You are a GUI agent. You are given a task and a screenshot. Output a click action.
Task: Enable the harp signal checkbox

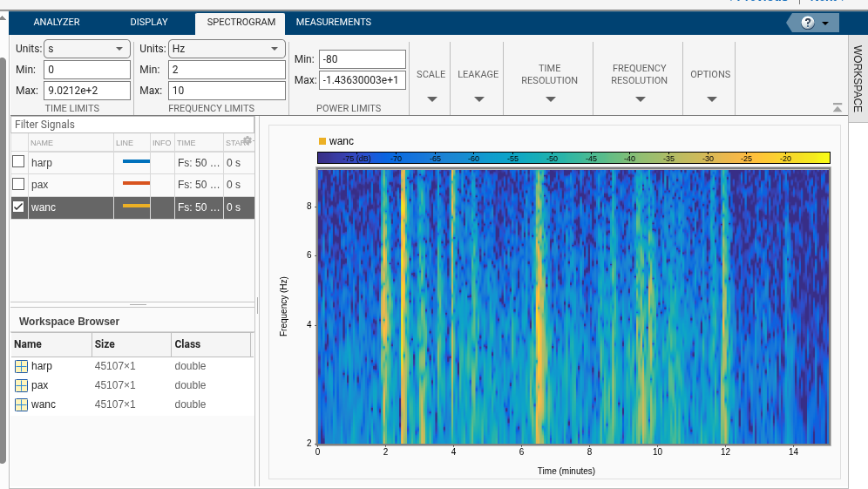[18, 162]
